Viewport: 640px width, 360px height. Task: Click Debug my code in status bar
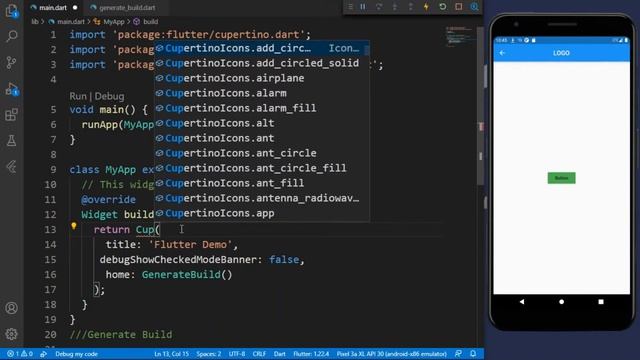pyautogui.click(x=76, y=354)
